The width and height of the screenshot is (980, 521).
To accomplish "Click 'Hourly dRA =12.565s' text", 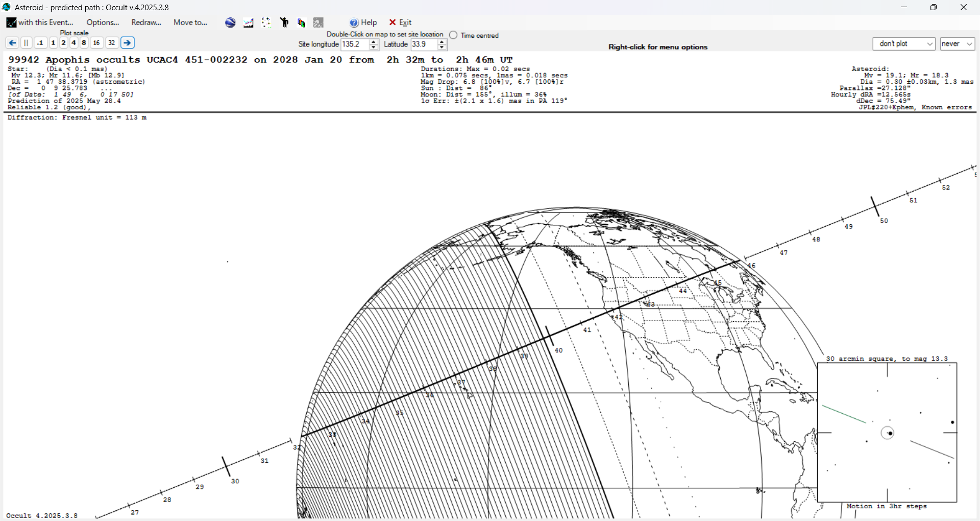I will [871, 94].
